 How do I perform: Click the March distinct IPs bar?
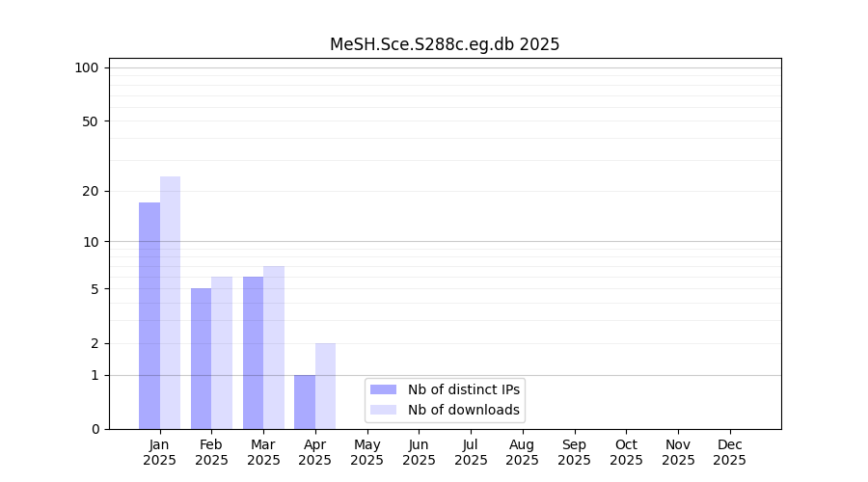(x=253, y=353)
